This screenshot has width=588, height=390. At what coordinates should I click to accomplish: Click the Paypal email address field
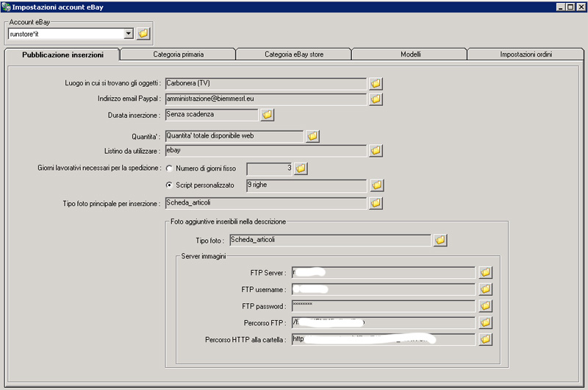click(x=266, y=99)
